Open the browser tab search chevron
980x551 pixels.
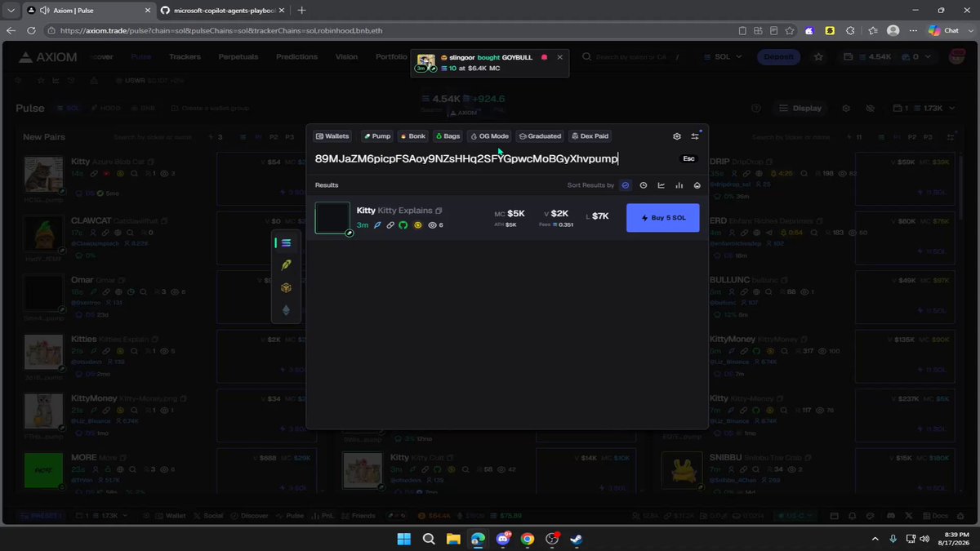11,10
